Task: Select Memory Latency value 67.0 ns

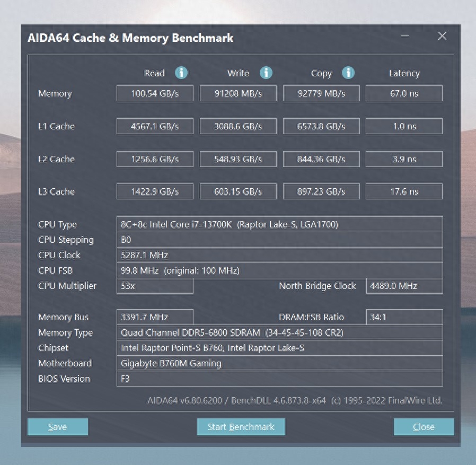Action: (404, 93)
